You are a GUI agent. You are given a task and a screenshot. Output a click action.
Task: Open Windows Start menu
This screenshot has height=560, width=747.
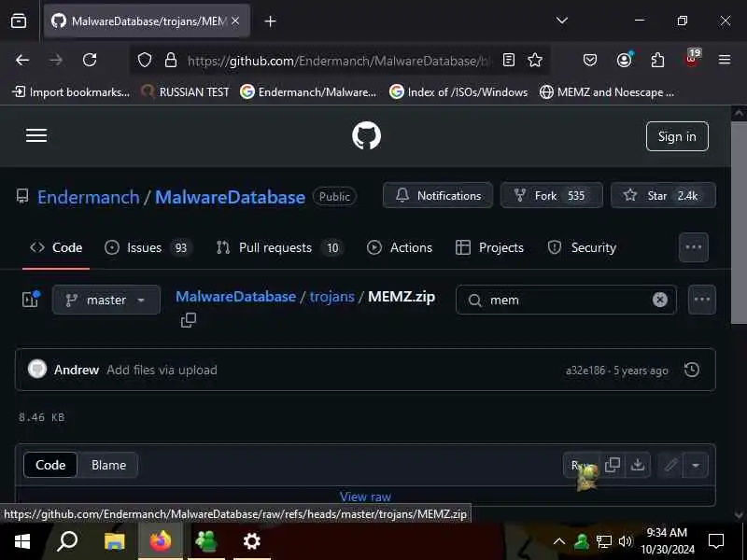pyautogui.click(x=21, y=541)
